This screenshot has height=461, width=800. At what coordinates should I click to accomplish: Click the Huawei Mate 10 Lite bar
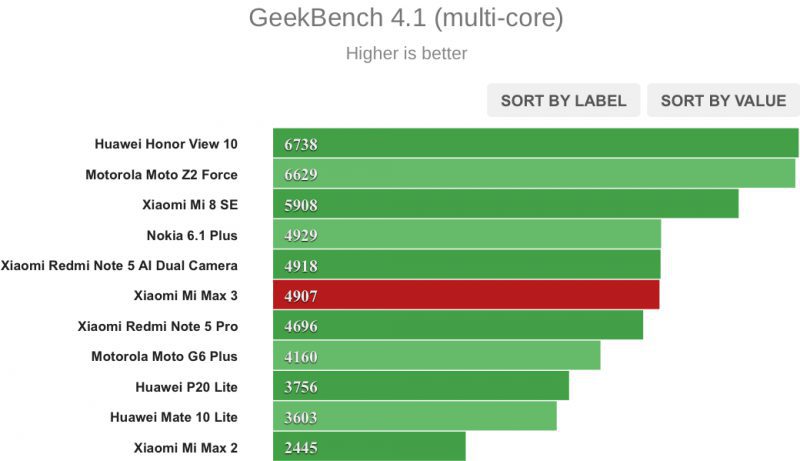click(x=414, y=416)
